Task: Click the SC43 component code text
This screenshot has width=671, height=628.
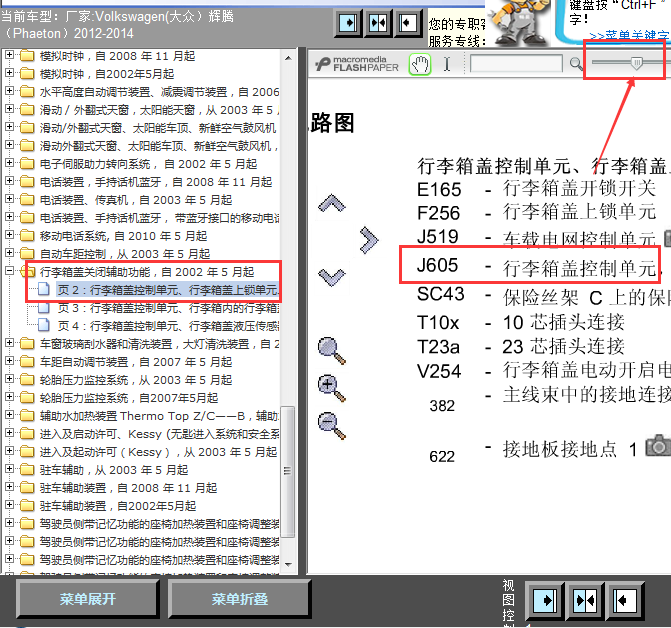Action: pos(440,294)
